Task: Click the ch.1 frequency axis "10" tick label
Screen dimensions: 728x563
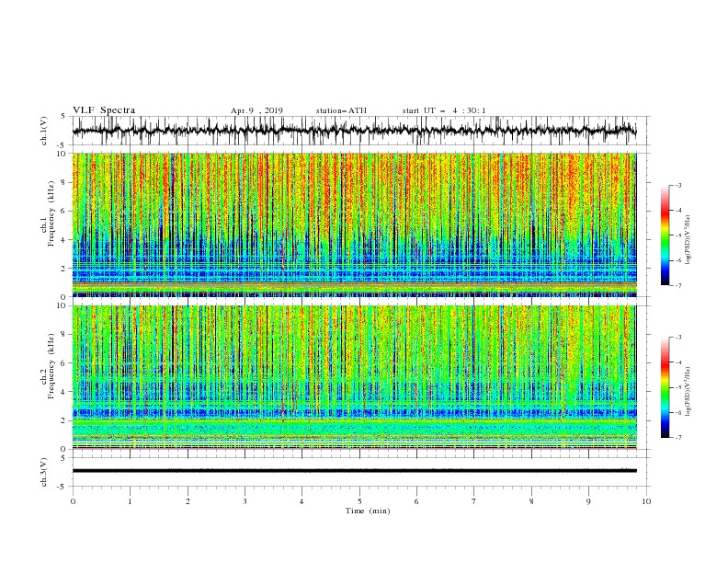Action: [62, 154]
